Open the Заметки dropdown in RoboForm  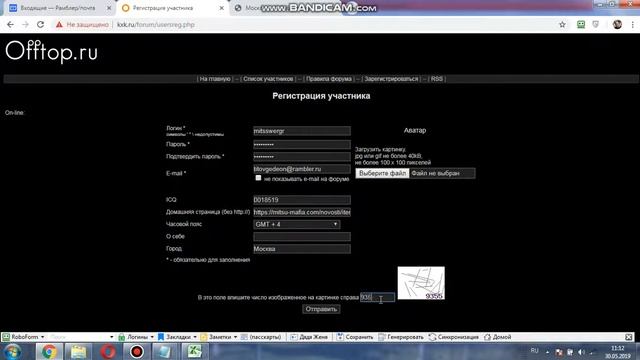coord(219,337)
